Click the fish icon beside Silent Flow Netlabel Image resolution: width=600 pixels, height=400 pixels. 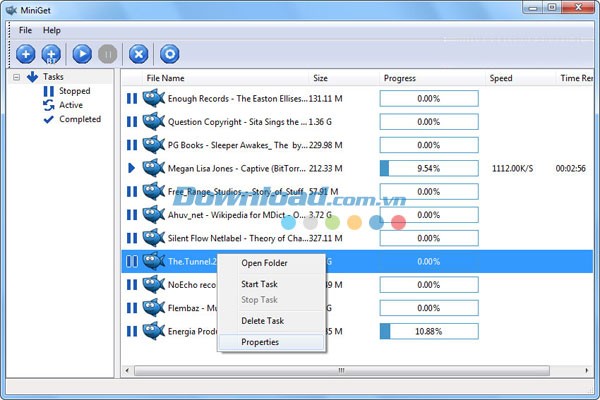point(153,238)
